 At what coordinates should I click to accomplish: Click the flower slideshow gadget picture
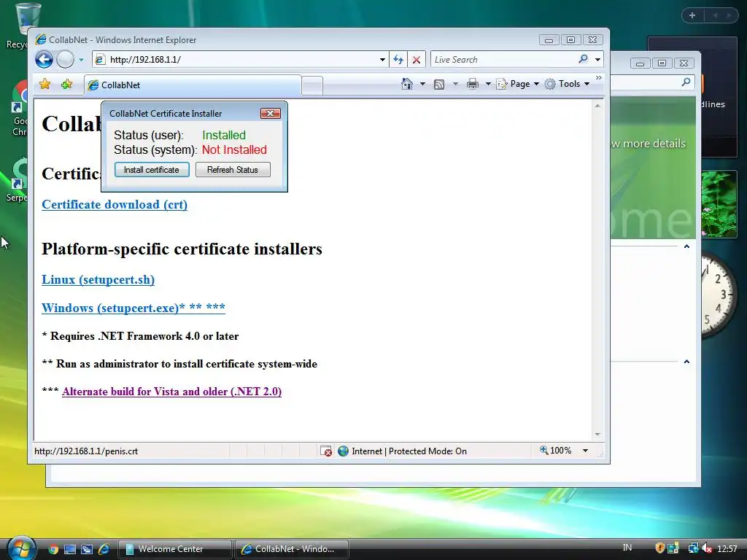719,204
